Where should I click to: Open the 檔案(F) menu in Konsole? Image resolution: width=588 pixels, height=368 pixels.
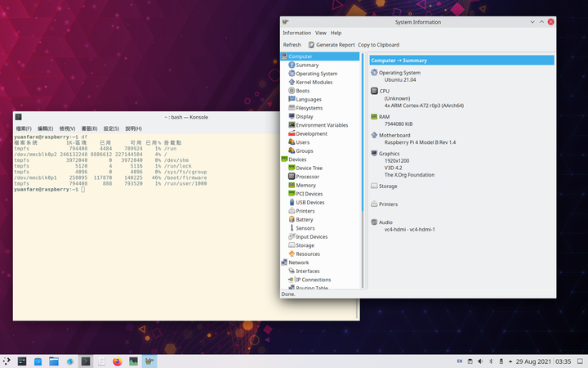pos(24,128)
